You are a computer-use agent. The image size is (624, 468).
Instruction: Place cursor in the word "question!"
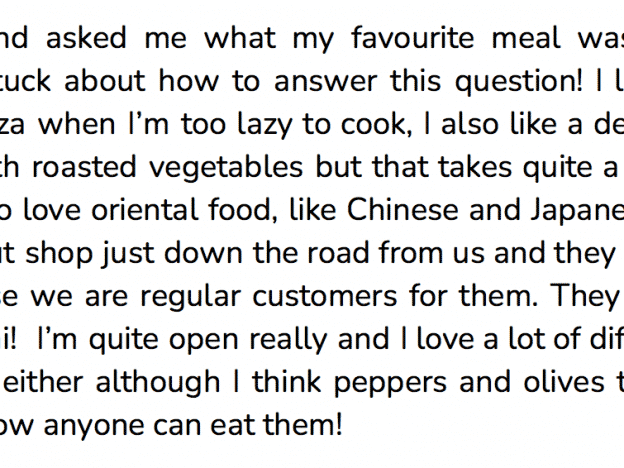pyautogui.click(x=519, y=81)
